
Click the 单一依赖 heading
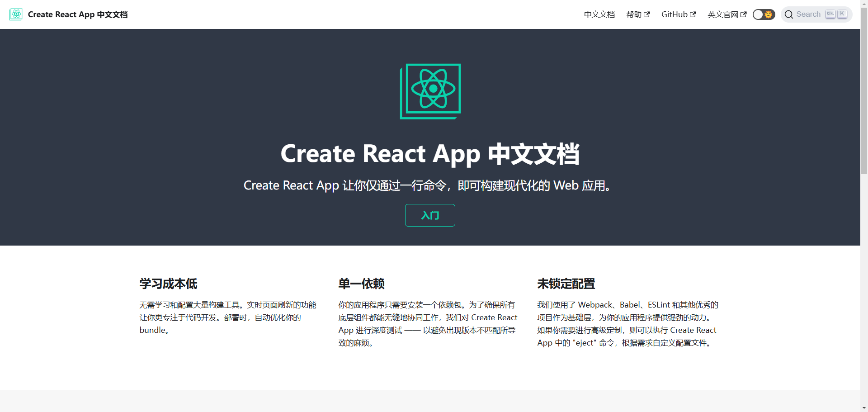(362, 284)
